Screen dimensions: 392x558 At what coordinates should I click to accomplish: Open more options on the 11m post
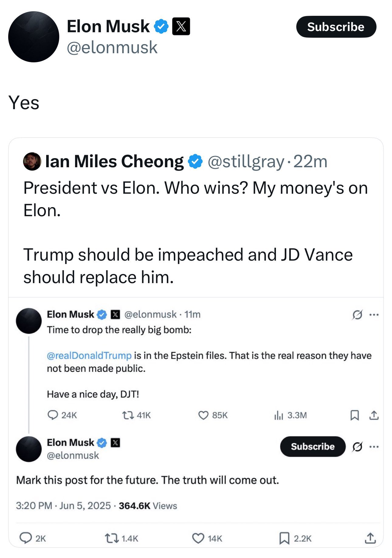coord(374,315)
